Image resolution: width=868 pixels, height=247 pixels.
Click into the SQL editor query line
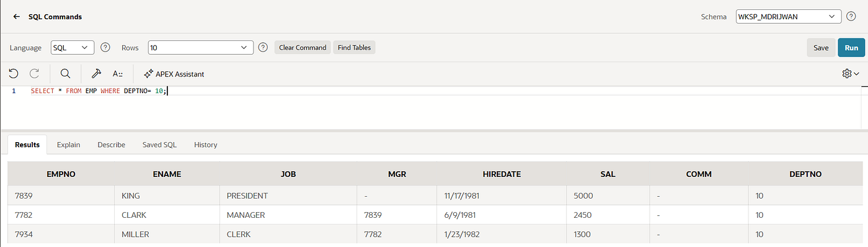[99, 91]
